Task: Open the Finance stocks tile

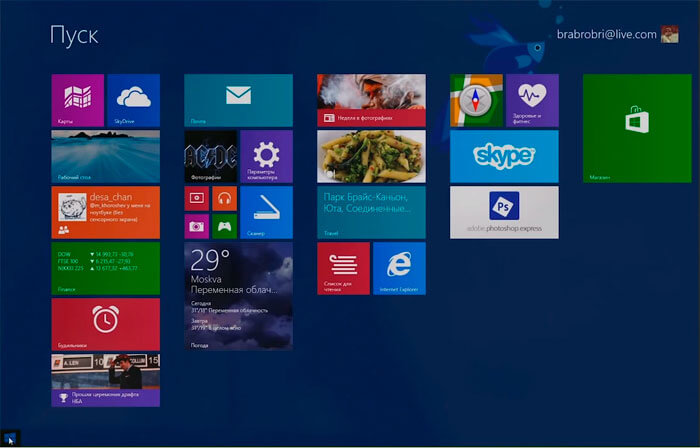Action: (105, 269)
